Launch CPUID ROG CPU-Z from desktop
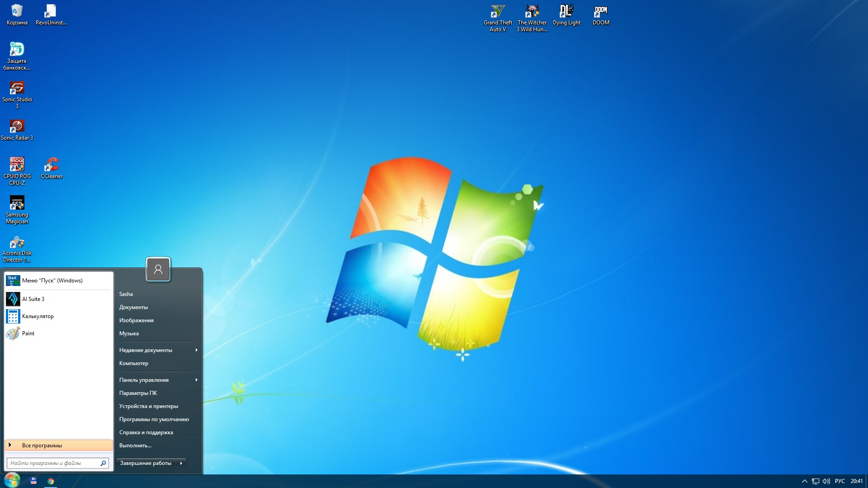The height and width of the screenshot is (488, 868). coord(17,171)
